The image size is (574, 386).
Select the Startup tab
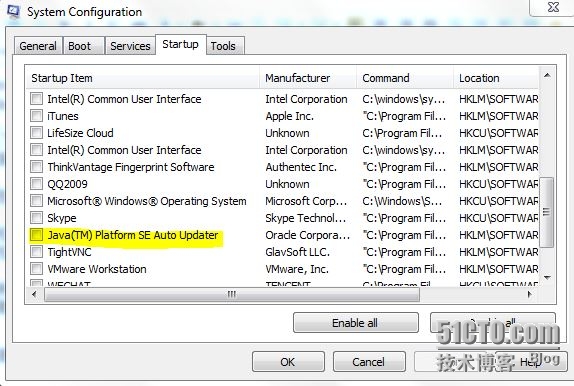[x=180, y=44]
